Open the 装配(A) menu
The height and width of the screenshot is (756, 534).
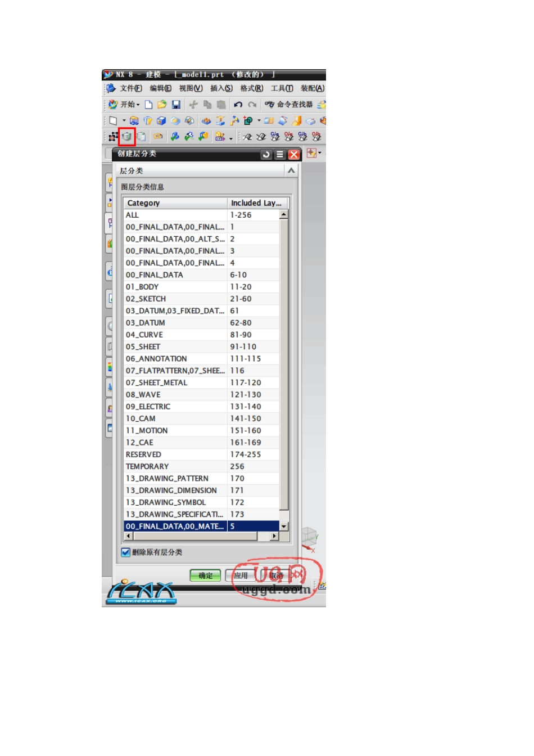coord(313,88)
